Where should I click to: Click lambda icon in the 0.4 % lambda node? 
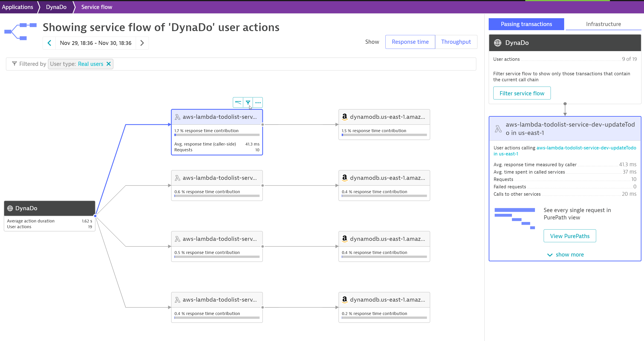[177, 300]
